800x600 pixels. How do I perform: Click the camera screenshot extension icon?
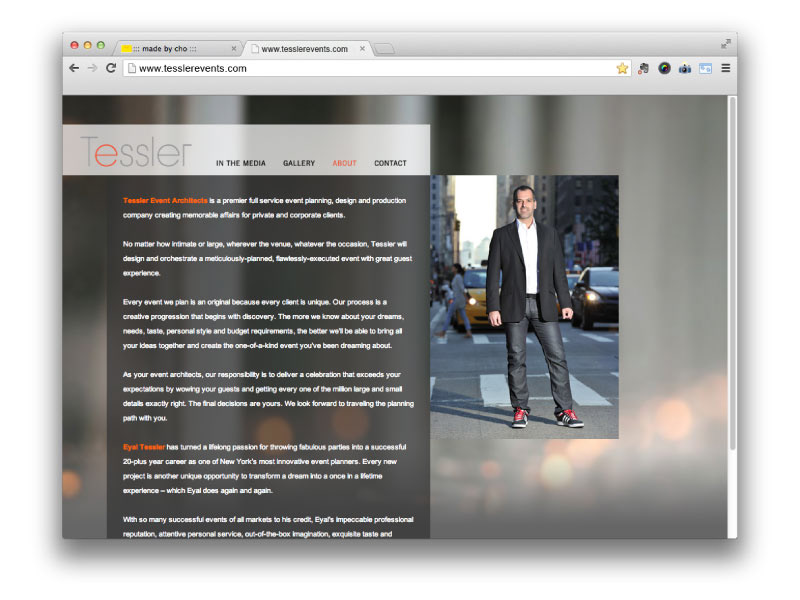685,68
